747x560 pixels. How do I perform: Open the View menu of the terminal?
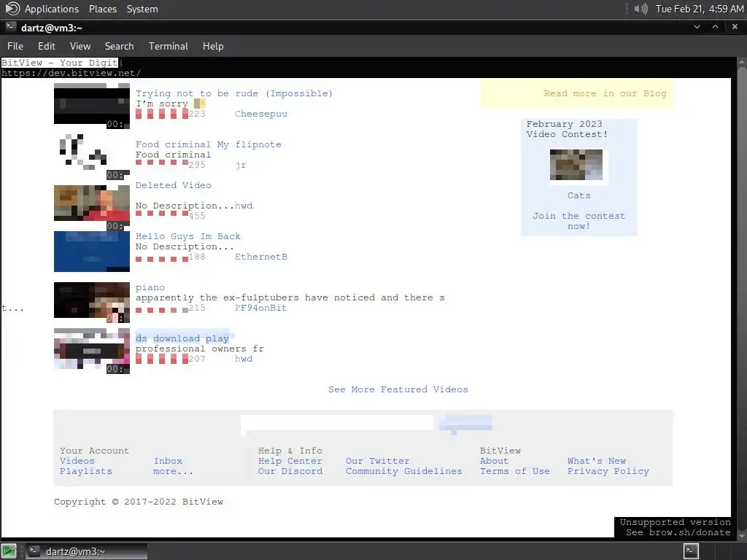(x=80, y=46)
